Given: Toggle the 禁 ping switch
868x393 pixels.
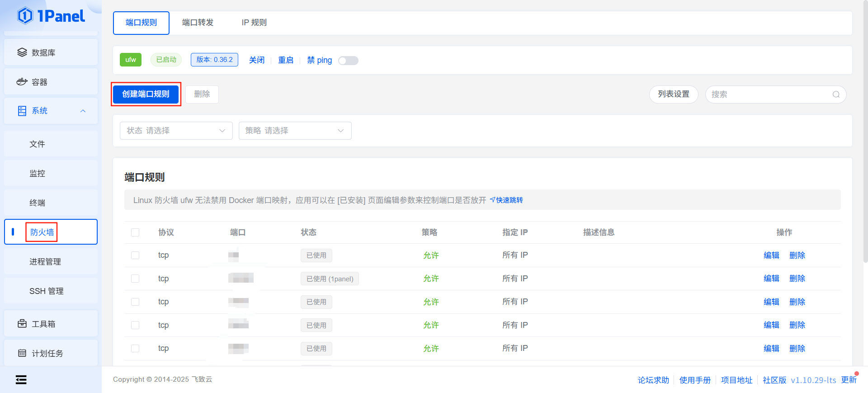Looking at the screenshot, I should tap(348, 61).
